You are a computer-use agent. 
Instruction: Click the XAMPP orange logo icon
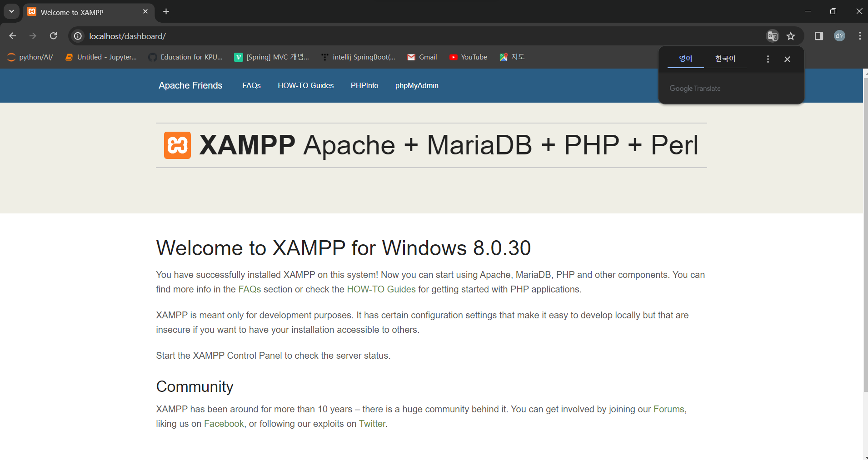coord(177,145)
